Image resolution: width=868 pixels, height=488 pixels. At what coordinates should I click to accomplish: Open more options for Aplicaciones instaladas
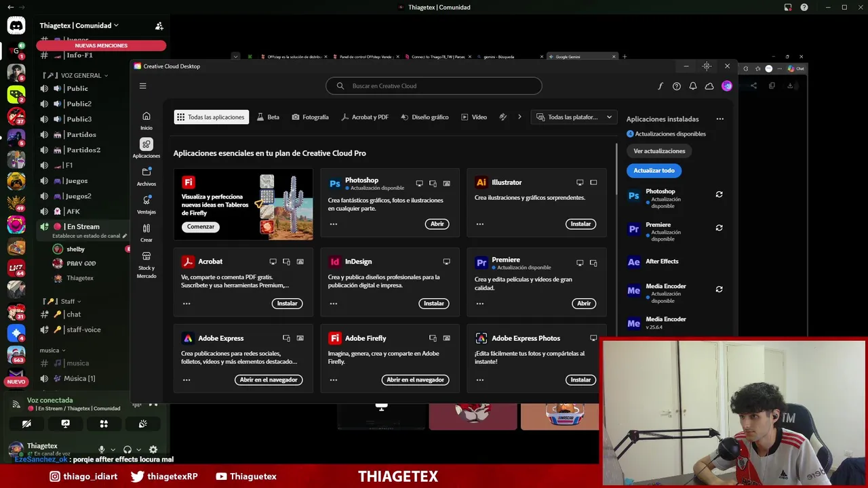click(x=719, y=119)
